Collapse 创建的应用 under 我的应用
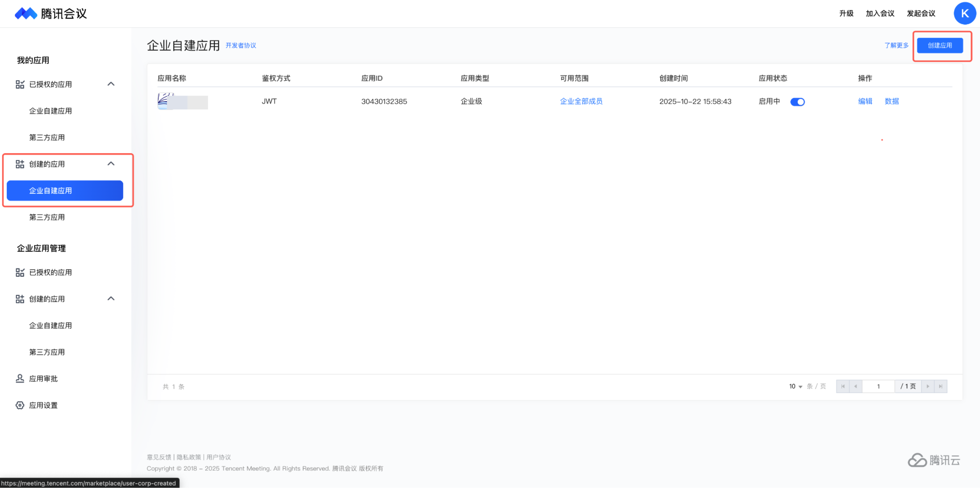980x488 pixels. coord(111,164)
